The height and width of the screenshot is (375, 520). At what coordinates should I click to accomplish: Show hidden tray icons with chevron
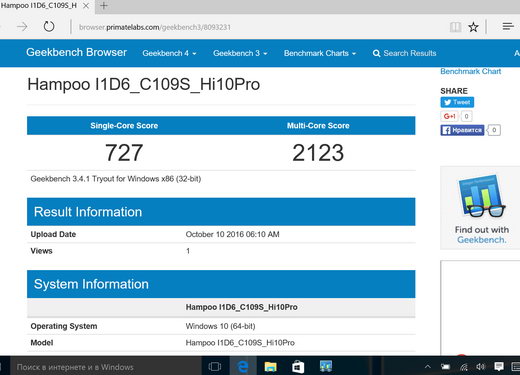tap(428, 367)
